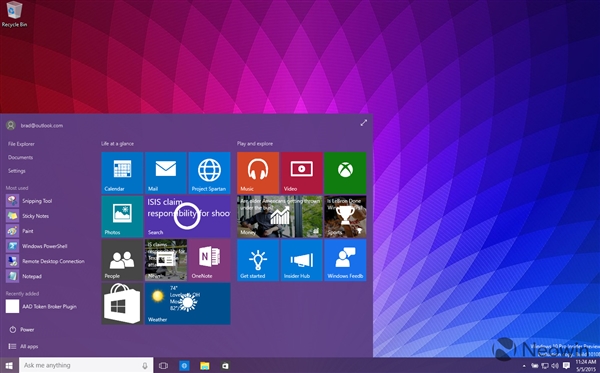
Task: Select the Recycle Bin desktop icon
Action: pyautogui.click(x=15, y=15)
